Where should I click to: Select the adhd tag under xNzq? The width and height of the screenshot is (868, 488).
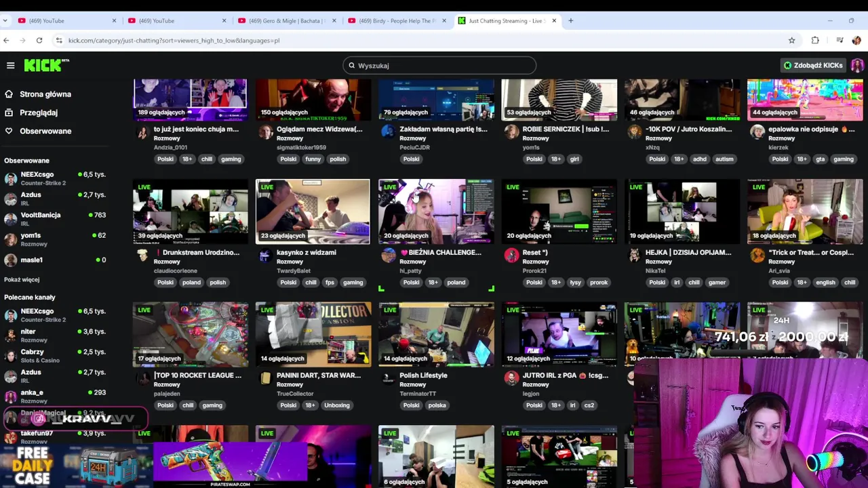click(699, 159)
